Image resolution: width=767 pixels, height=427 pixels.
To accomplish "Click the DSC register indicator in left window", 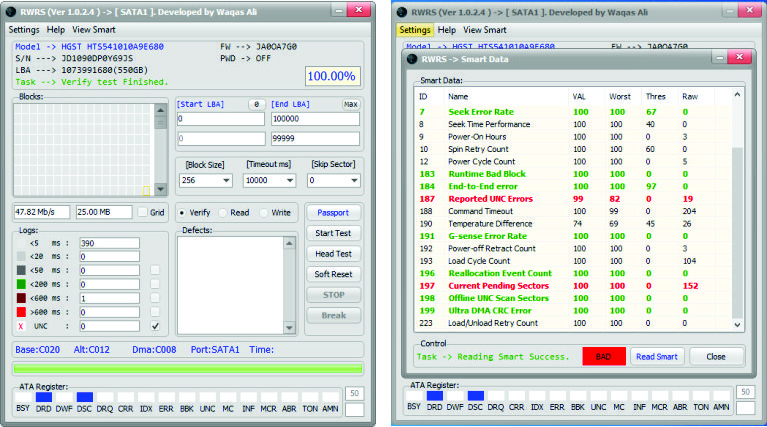I will tap(85, 397).
